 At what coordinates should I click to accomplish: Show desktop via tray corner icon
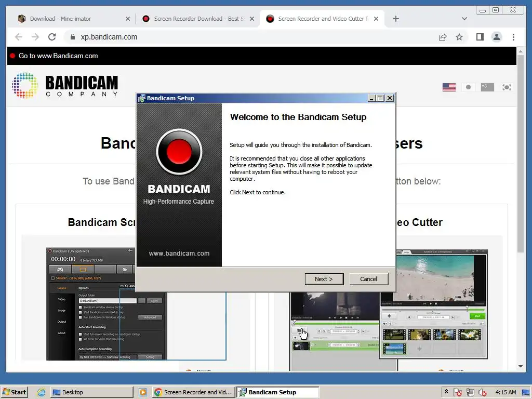[526, 392]
